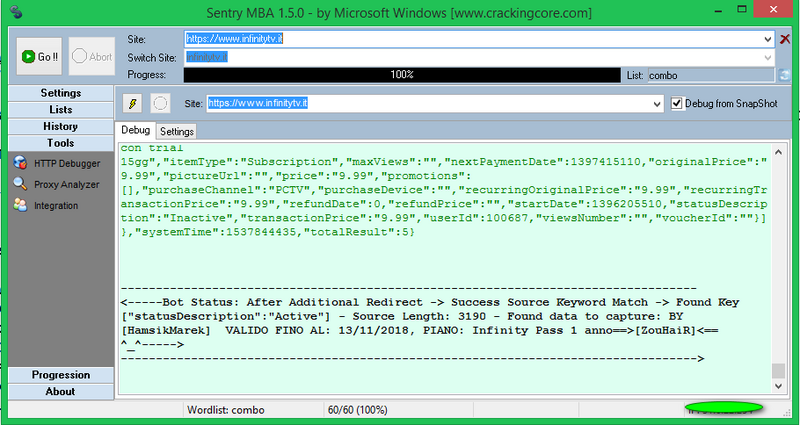Click the circle stop debug button
Viewport: 800px width, 425px height.
click(x=160, y=104)
